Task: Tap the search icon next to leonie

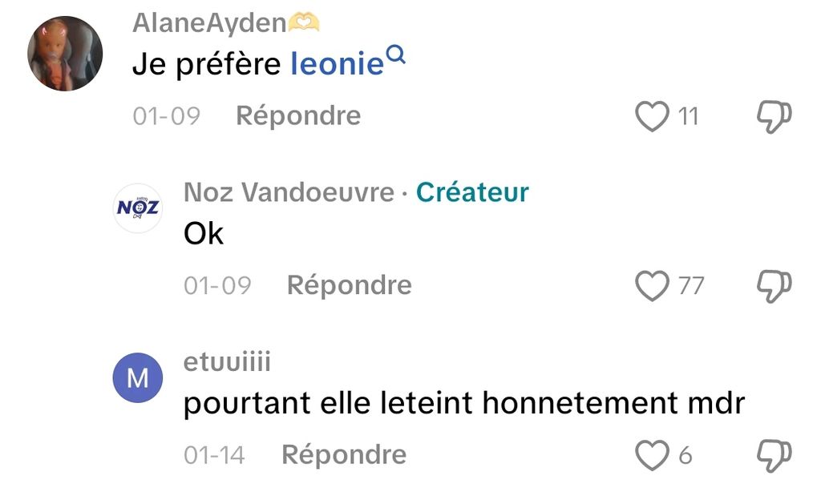Action: click(396, 54)
